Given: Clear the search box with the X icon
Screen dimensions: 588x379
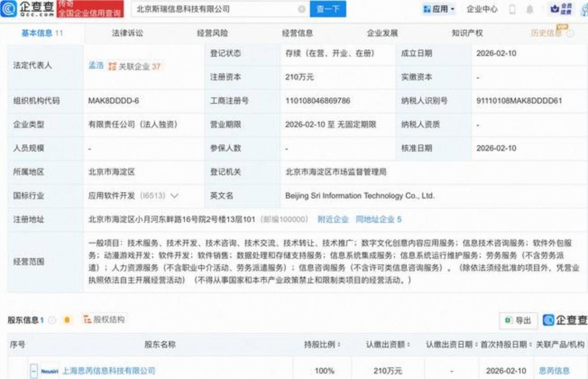Looking at the screenshot, I should tap(302, 9).
